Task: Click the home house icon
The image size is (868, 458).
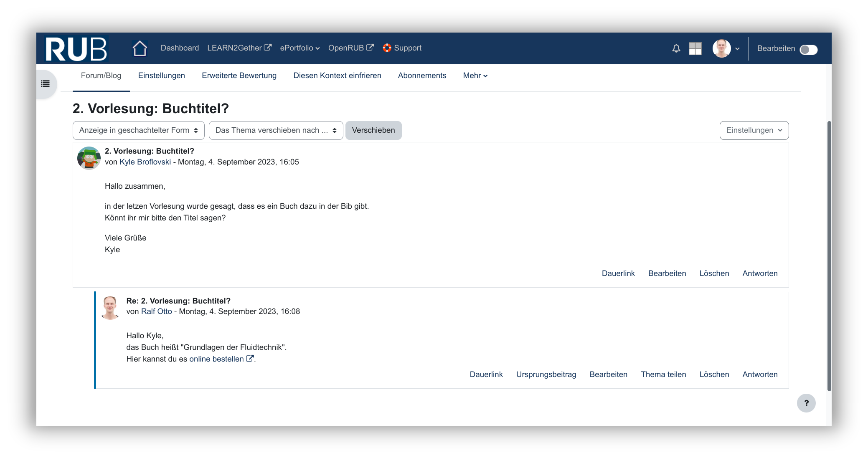Action: [140, 48]
